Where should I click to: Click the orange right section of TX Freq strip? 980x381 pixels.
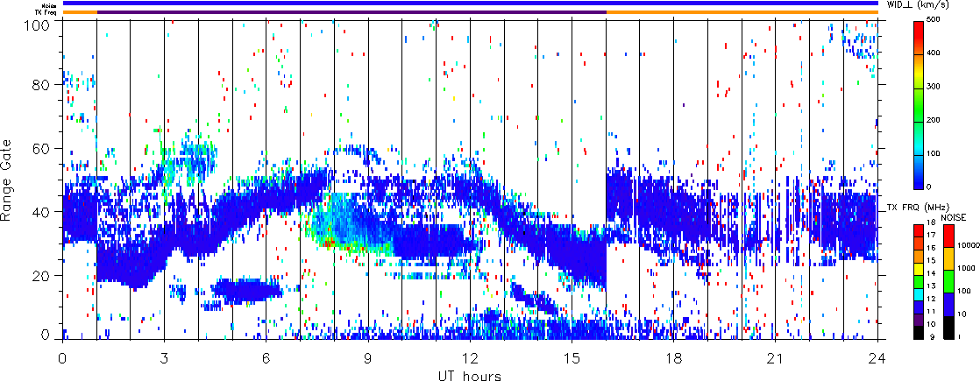point(742,12)
